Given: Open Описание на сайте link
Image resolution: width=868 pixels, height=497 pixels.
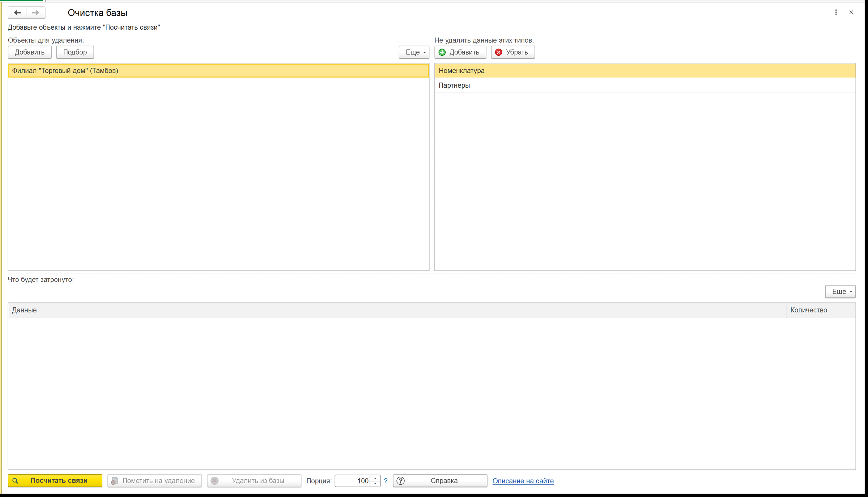Looking at the screenshot, I should pos(523,481).
